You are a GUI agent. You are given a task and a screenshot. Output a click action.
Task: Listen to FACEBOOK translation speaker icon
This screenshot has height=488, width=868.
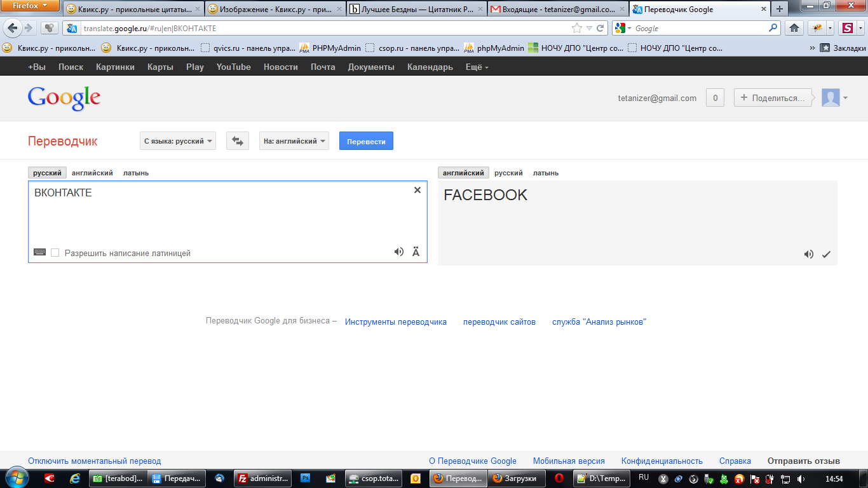point(808,254)
